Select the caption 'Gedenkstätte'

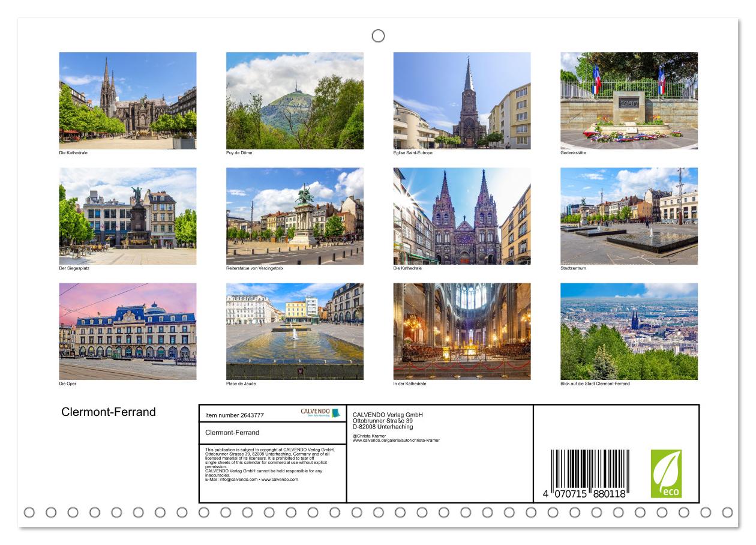(x=574, y=153)
